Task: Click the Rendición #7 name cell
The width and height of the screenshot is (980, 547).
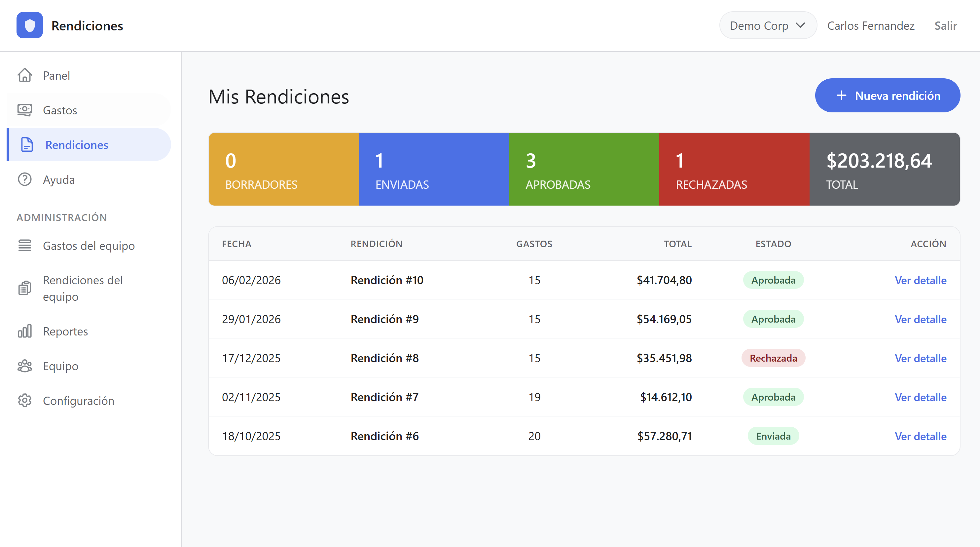Action: tap(384, 397)
